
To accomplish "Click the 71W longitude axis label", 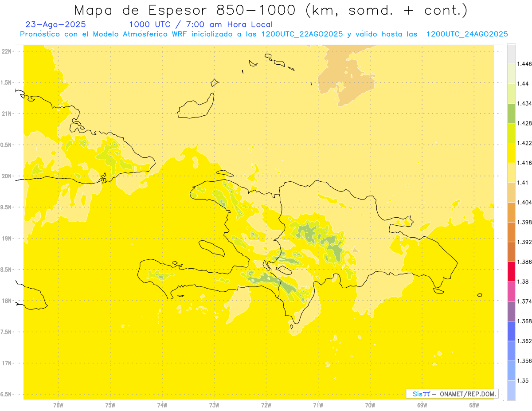I will point(318,405).
